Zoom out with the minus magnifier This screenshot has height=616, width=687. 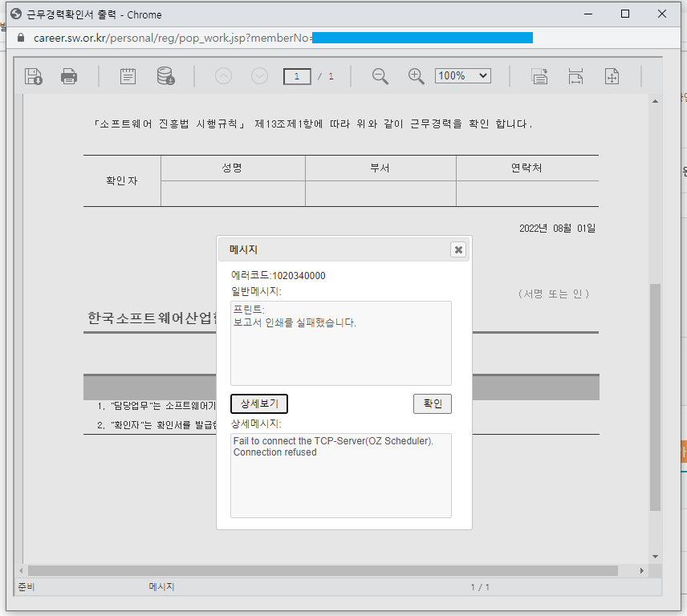[380, 76]
